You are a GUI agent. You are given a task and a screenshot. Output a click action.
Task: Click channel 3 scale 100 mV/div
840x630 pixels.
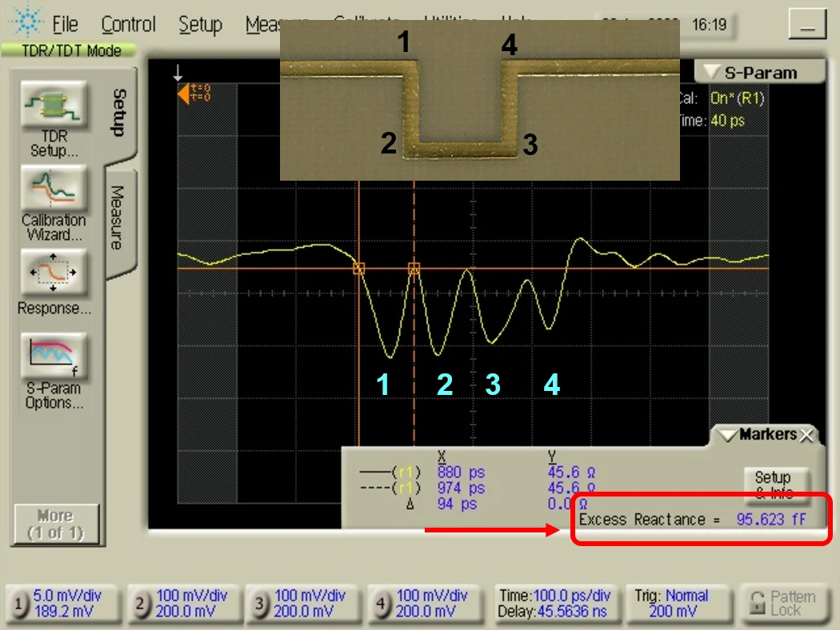pyautogui.click(x=310, y=596)
